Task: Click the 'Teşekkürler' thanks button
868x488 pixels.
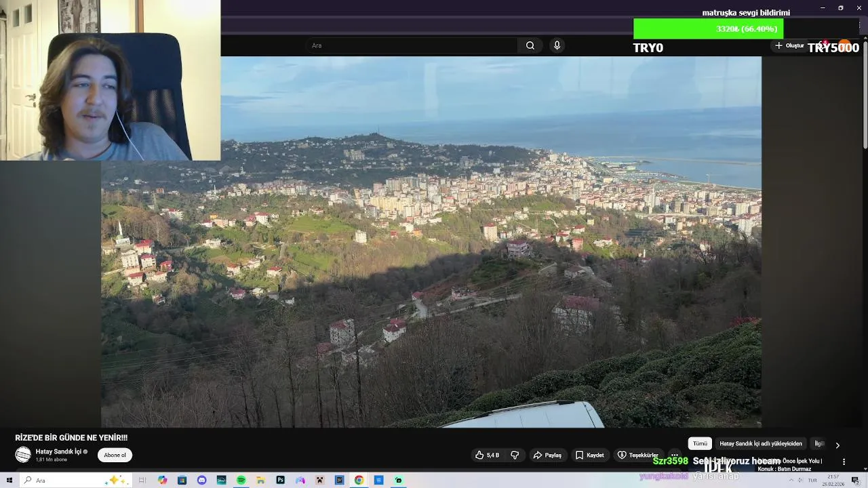Action: 637,455
